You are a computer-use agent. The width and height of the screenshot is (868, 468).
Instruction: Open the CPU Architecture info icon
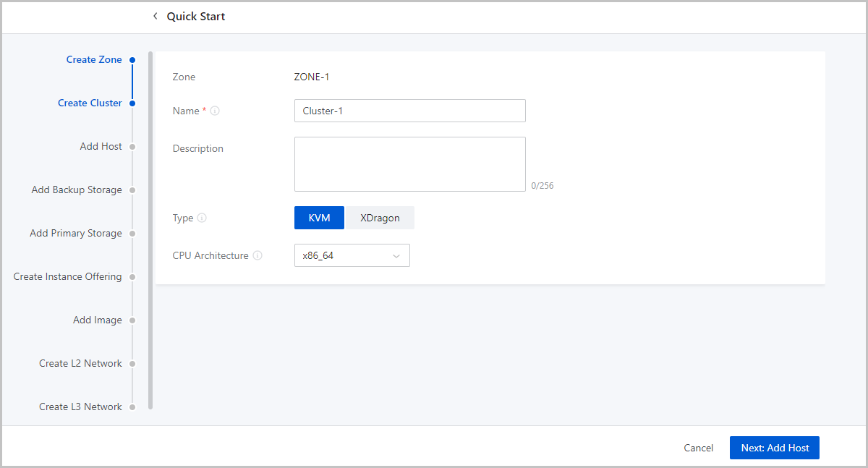coord(258,255)
